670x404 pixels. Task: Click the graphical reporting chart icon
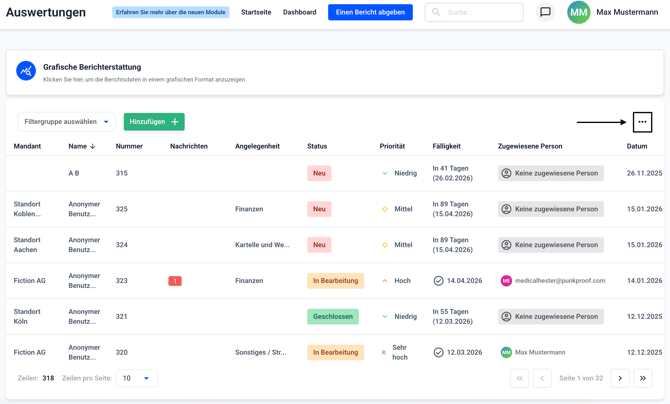(x=26, y=71)
